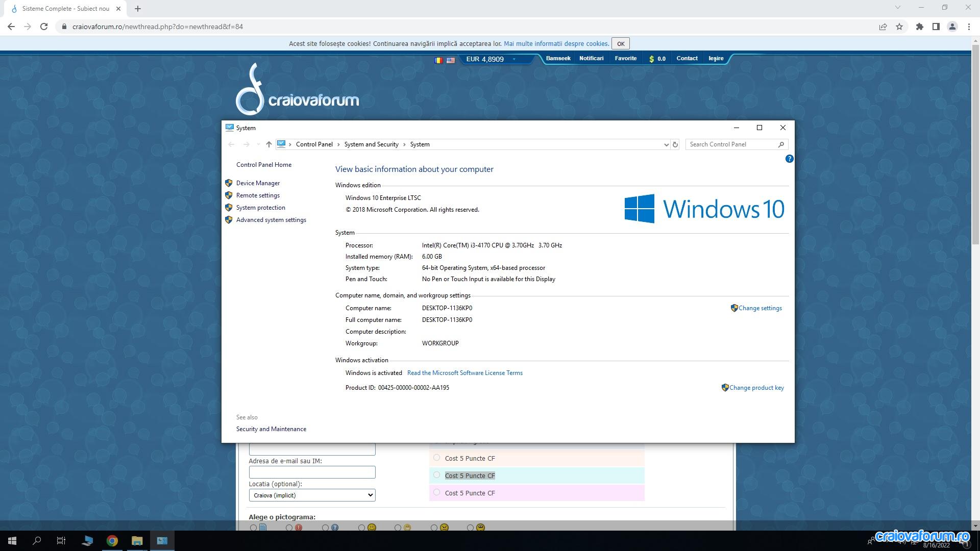Close the Sisteme Complete tab
Image resolution: width=980 pixels, height=551 pixels.
point(118,9)
